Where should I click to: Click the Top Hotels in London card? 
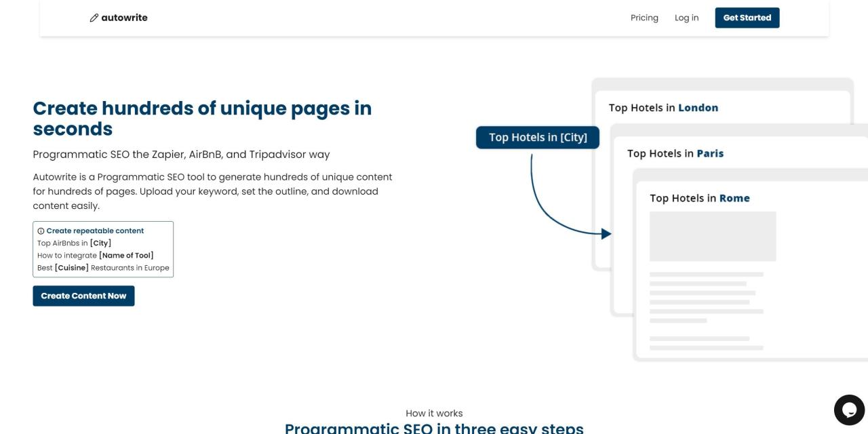(x=663, y=108)
